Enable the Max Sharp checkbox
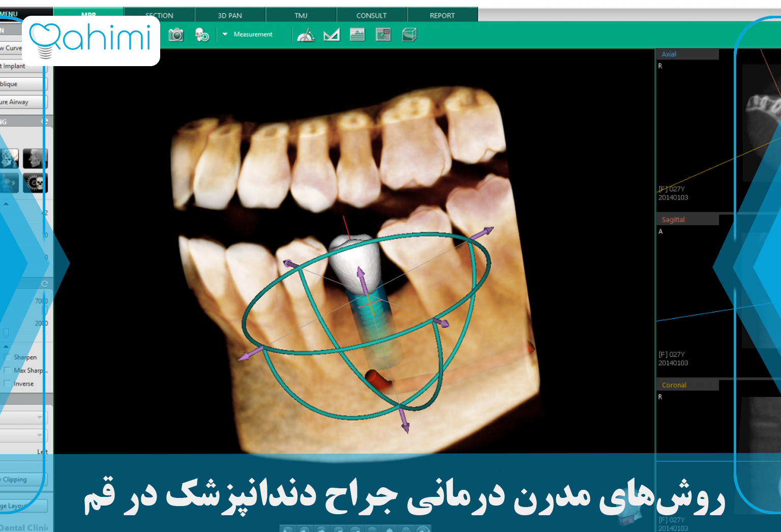 pos(7,370)
